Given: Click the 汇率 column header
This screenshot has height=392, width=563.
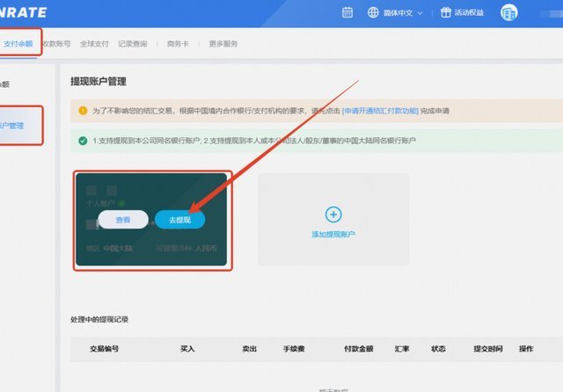Looking at the screenshot, I should (x=402, y=349).
